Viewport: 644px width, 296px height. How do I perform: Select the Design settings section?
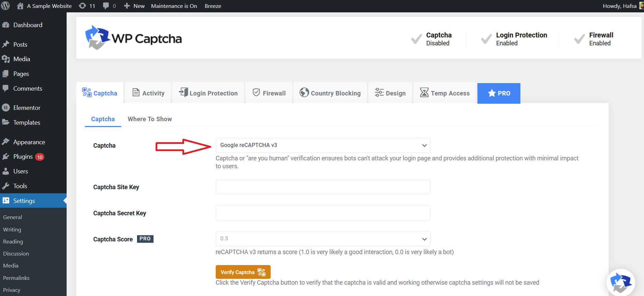point(390,93)
